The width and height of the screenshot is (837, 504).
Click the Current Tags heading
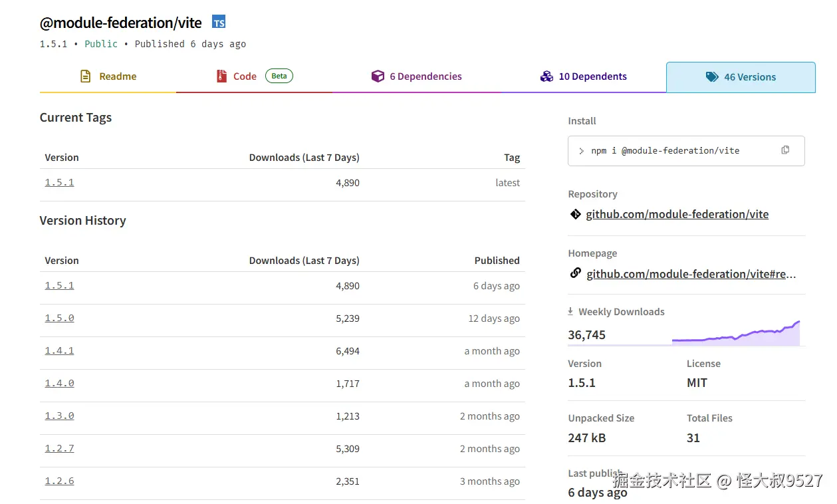pos(76,118)
